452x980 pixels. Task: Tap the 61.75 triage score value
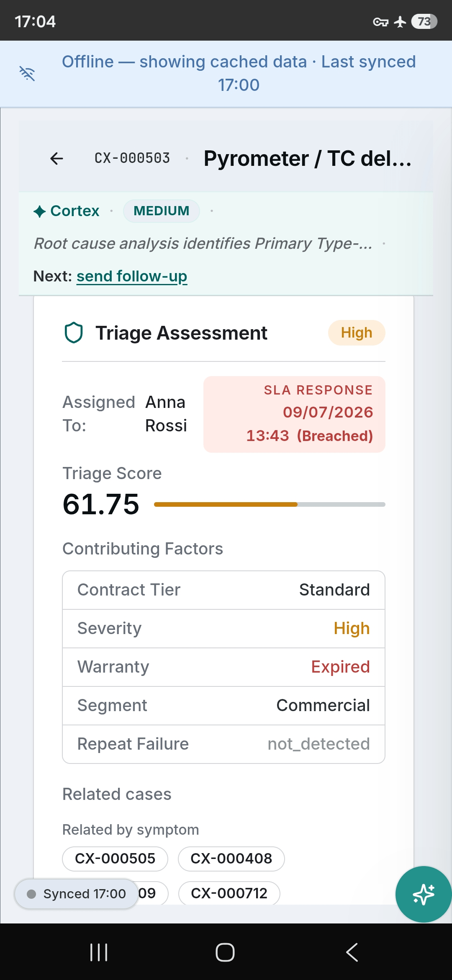(101, 504)
